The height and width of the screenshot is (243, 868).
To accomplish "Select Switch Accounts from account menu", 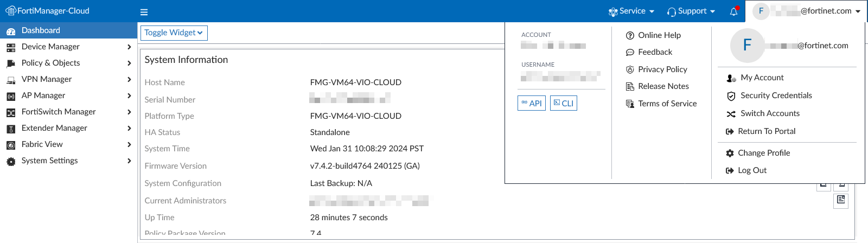I will (770, 113).
